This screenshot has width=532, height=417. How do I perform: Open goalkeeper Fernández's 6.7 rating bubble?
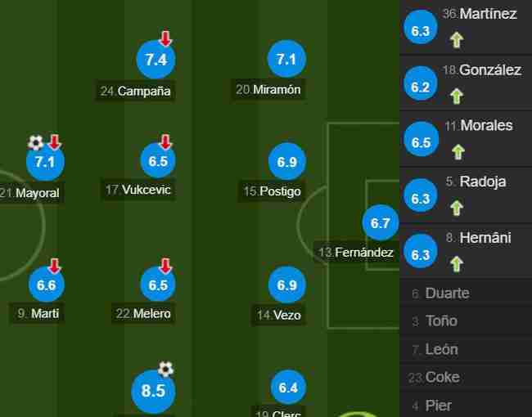coord(380,222)
